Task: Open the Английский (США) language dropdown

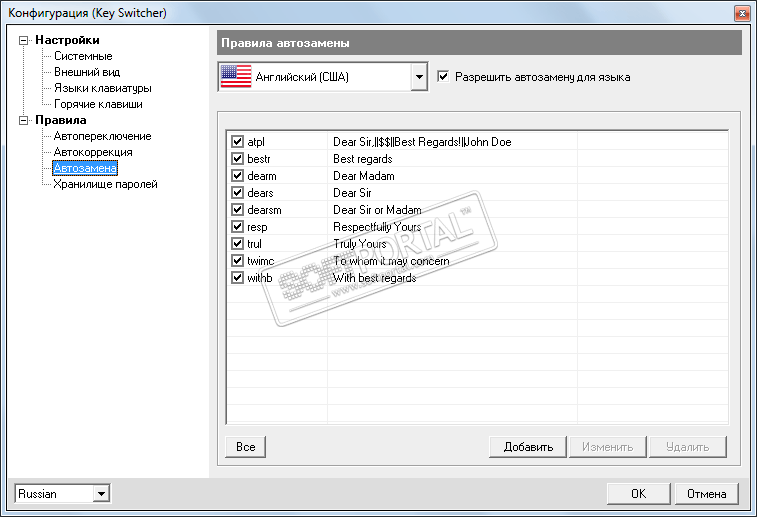Action: pos(419,77)
